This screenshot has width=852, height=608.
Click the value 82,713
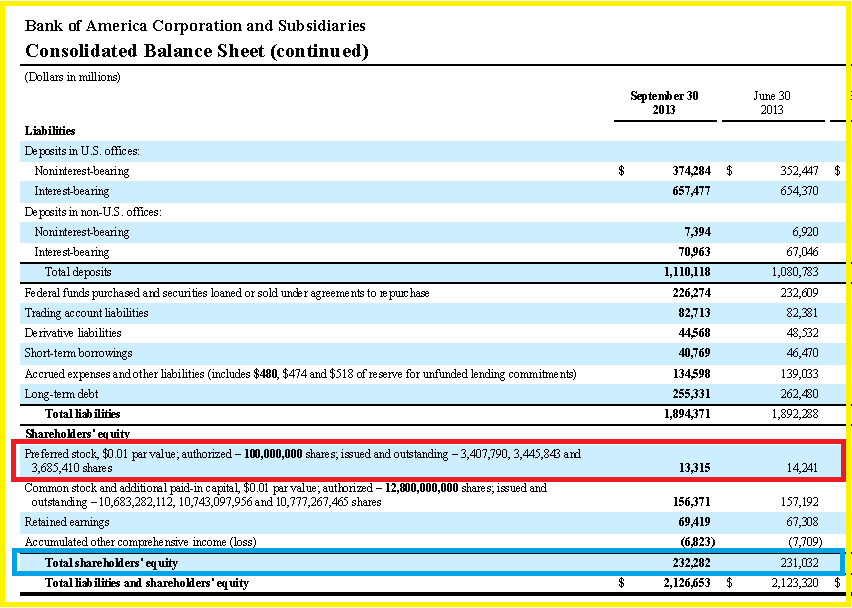point(694,314)
